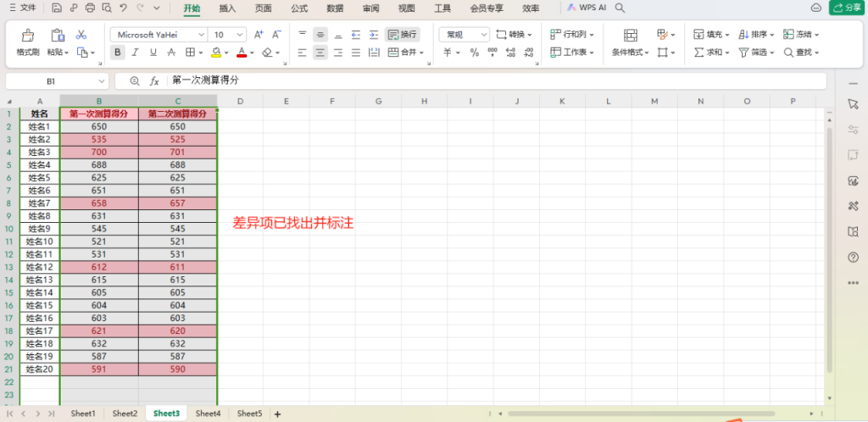Toggle Wrap Text (换行) button
The height and width of the screenshot is (422, 868).
[403, 35]
